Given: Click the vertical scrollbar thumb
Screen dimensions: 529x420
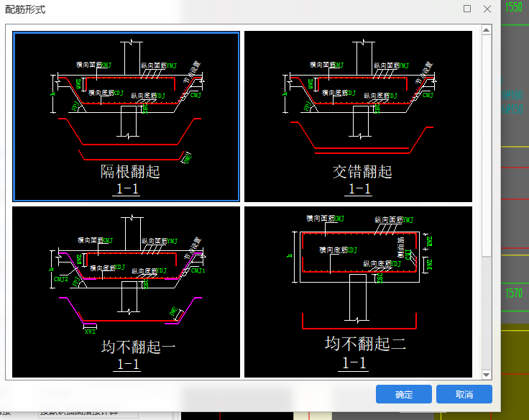Looking at the screenshot, I should 486,145.
